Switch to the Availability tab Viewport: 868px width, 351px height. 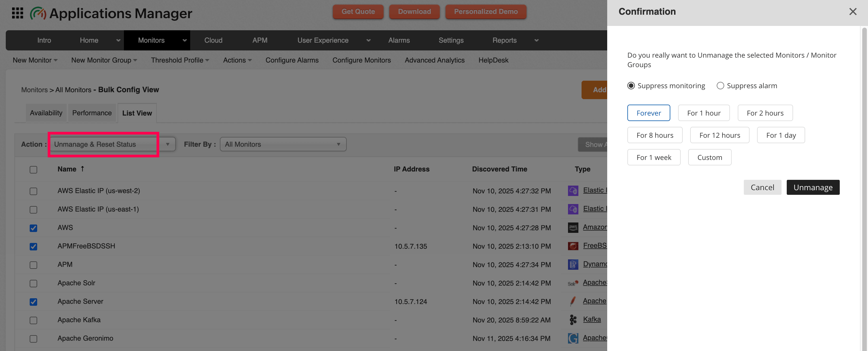pyautogui.click(x=46, y=113)
